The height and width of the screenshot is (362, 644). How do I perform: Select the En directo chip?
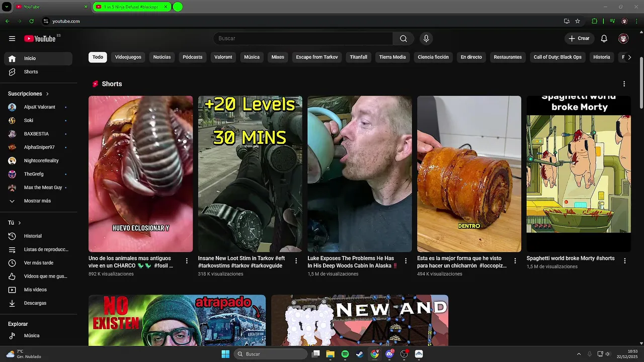(471, 57)
